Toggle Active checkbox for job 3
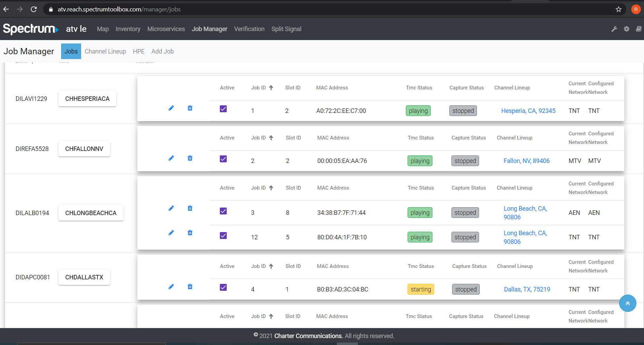The image size is (644, 345). click(223, 211)
